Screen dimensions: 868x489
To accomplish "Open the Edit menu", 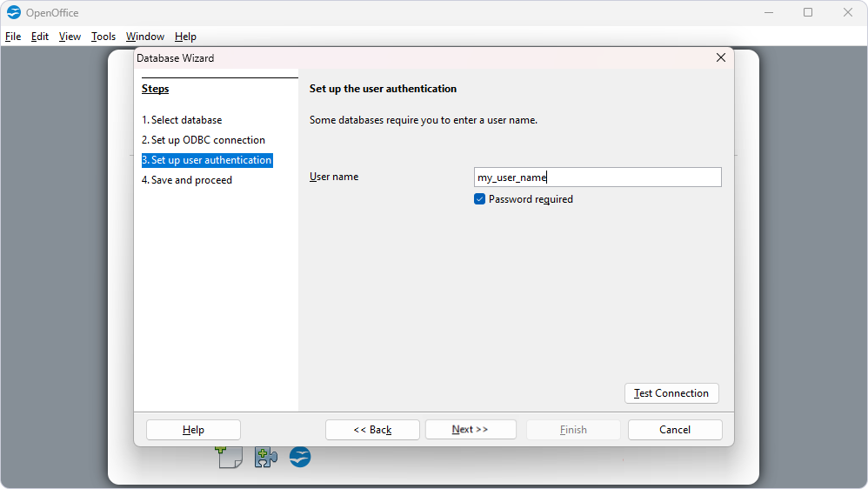I will coord(40,37).
